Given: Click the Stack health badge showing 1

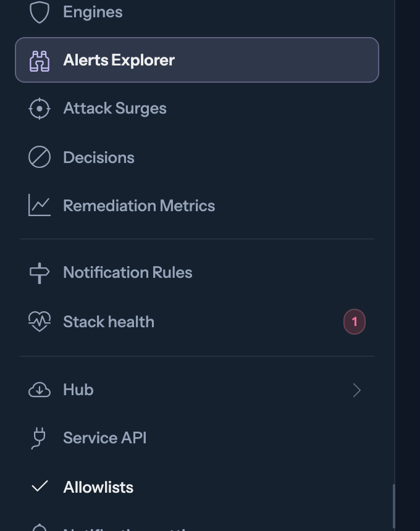Looking at the screenshot, I should [x=355, y=321].
